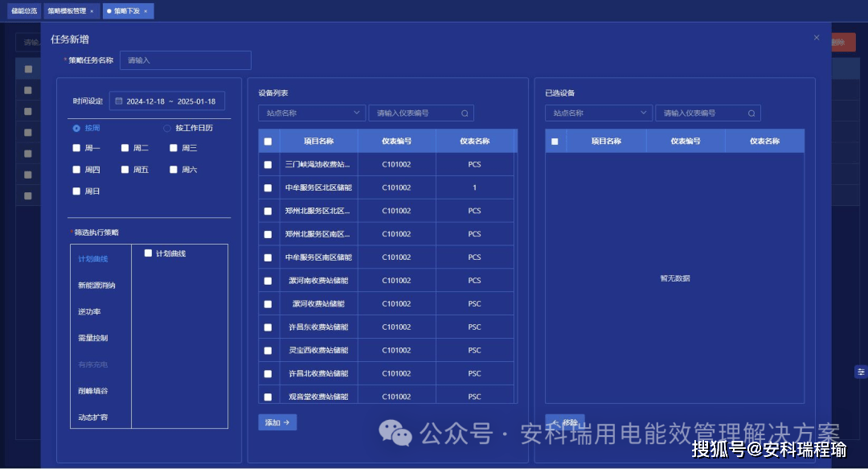This screenshot has width=868, height=469.
Task: Click the 仪表名称 header in 已选设备 table
Action: coord(764,142)
